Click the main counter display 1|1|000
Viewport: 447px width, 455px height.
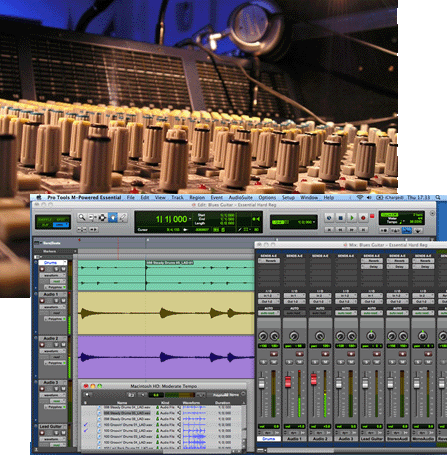pyautogui.click(x=171, y=219)
